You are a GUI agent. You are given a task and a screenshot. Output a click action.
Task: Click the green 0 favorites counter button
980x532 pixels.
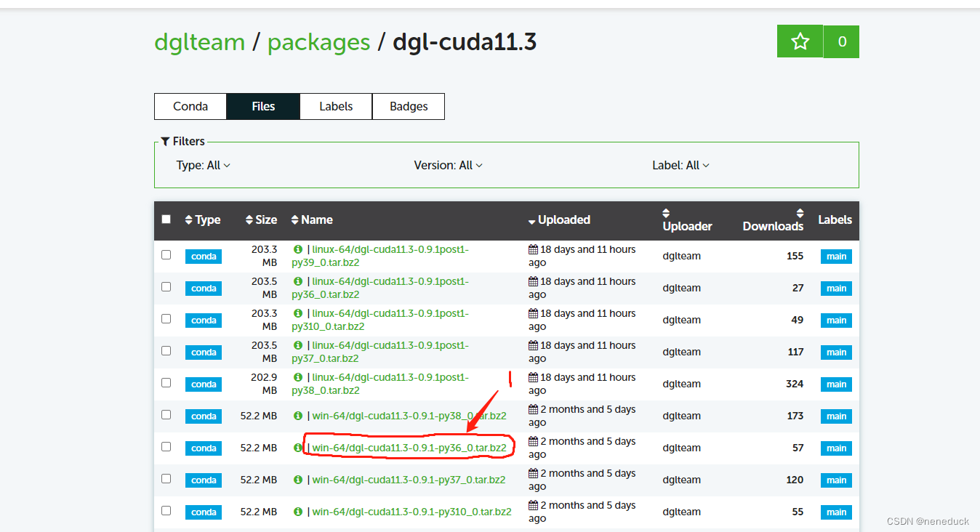coord(841,41)
